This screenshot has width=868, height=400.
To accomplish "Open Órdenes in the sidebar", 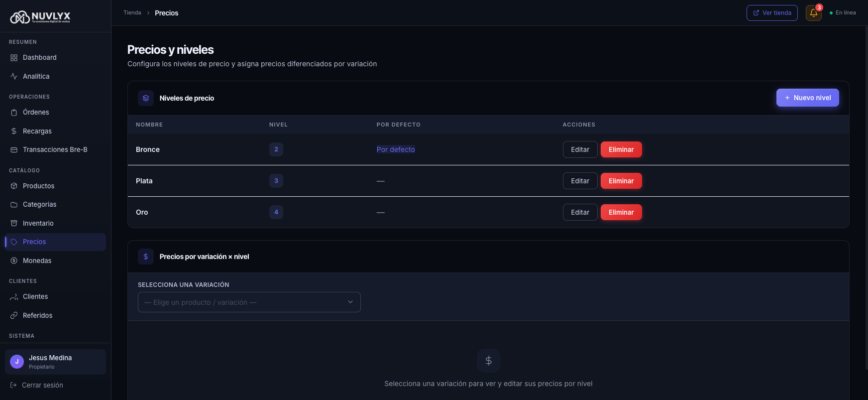I will 36,113.
